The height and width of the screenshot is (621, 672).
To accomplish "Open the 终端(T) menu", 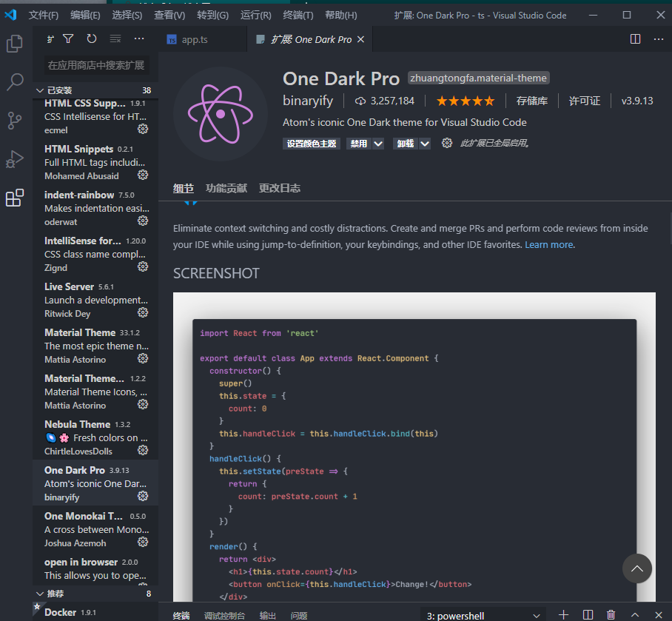I will click(298, 16).
